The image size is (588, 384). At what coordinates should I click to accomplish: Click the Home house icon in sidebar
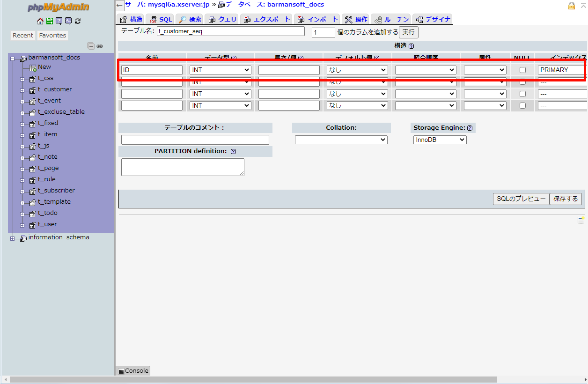point(40,21)
